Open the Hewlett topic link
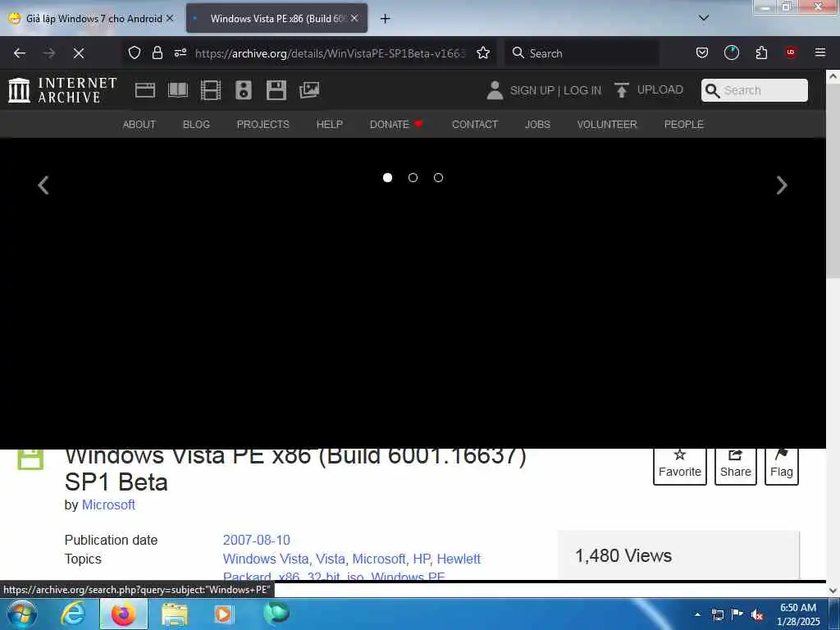 click(x=459, y=559)
